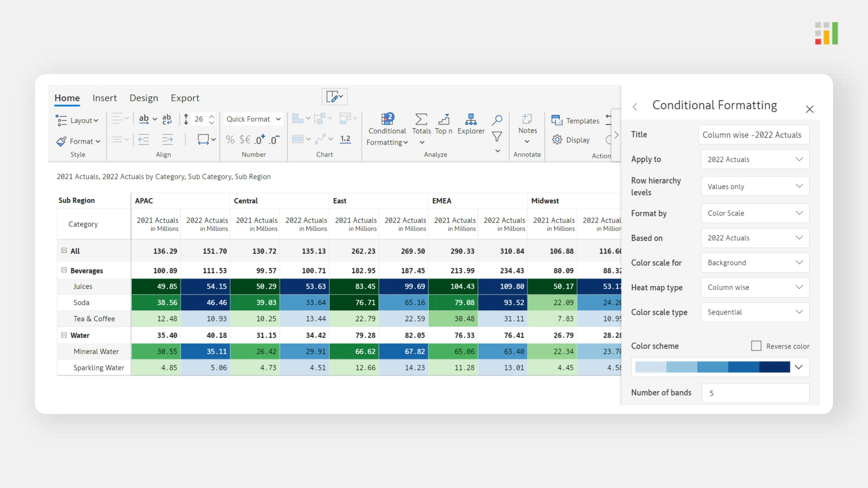Click the Top n icon
Screen dimensions: 868x488
tap(444, 120)
